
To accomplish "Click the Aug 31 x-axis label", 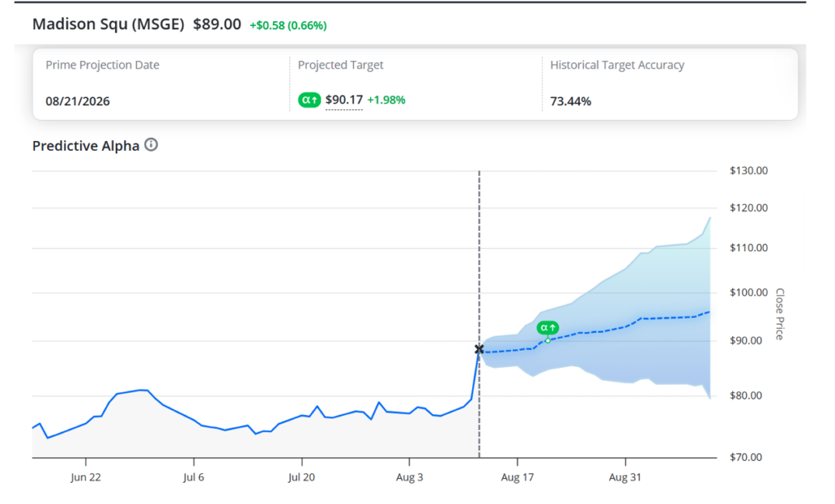I will pyautogui.click(x=625, y=477).
